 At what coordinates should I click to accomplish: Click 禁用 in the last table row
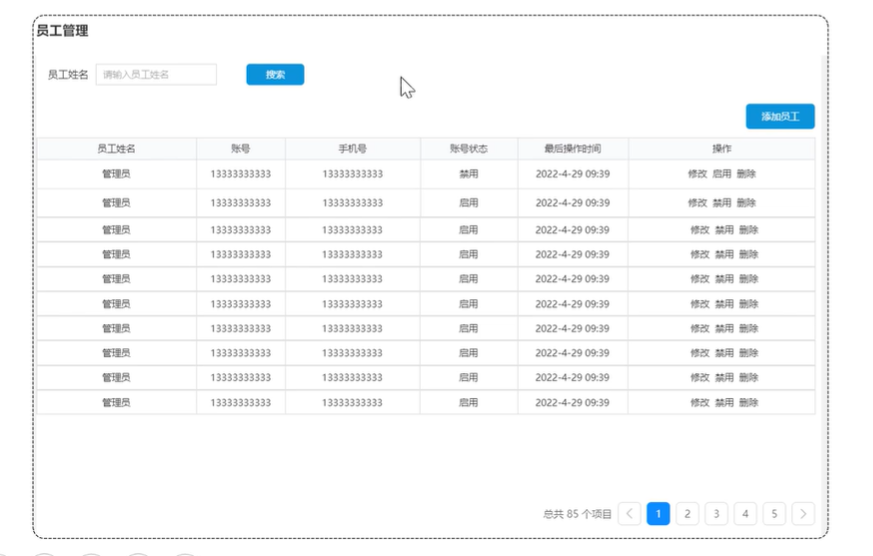[x=724, y=403]
